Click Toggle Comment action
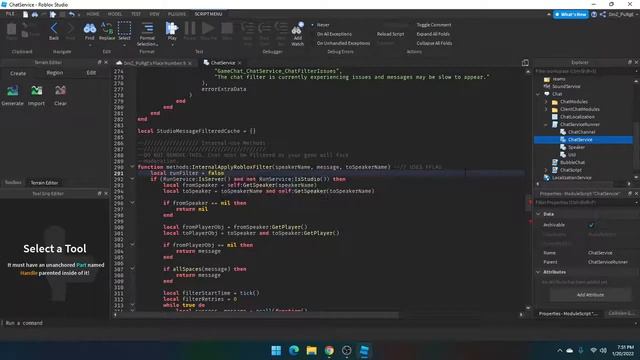Viewport: 640px width, 360px height. [434, 25]
